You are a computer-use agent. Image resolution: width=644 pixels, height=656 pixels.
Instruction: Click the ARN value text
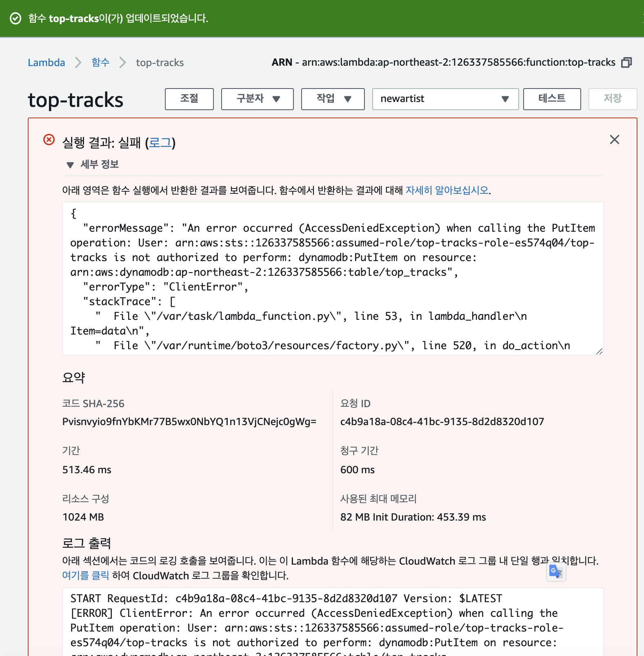[459, 62]
